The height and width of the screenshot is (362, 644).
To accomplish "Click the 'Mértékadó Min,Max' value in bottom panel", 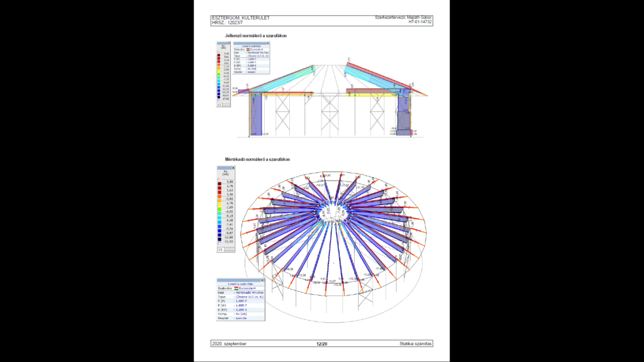I will click(x=248, y=293).
